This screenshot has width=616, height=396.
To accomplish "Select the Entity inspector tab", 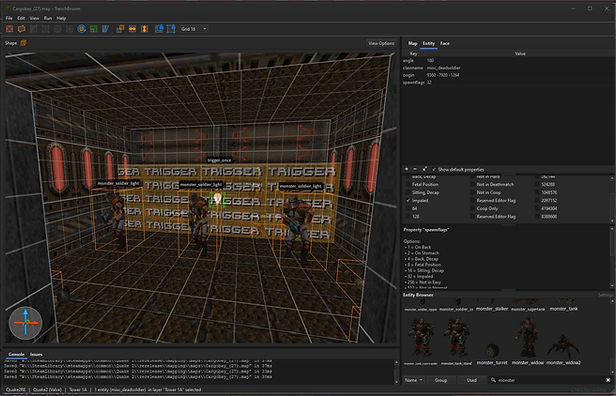I will point(429,44).
